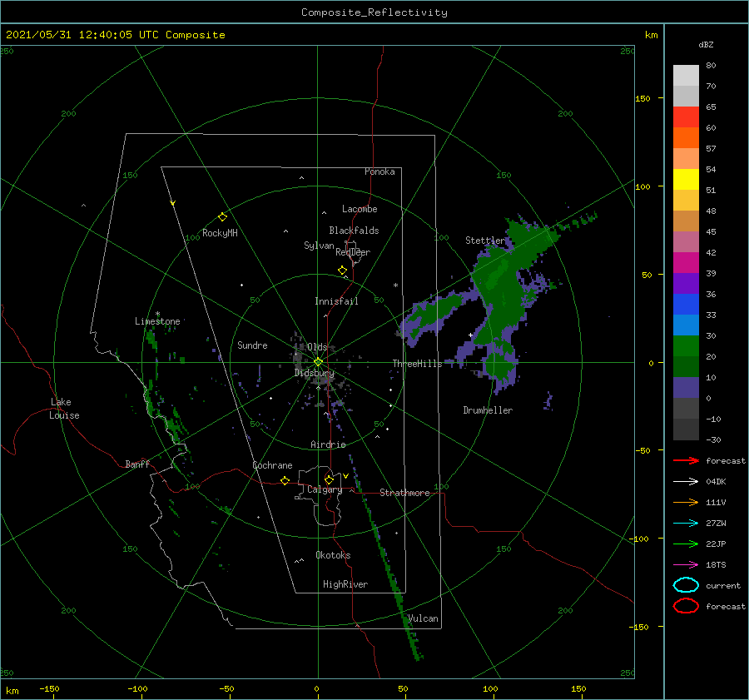This screenshot has width=749, height=700.
Task: Pick the red swatch between 65 and 60
Action: click(686, 117)
